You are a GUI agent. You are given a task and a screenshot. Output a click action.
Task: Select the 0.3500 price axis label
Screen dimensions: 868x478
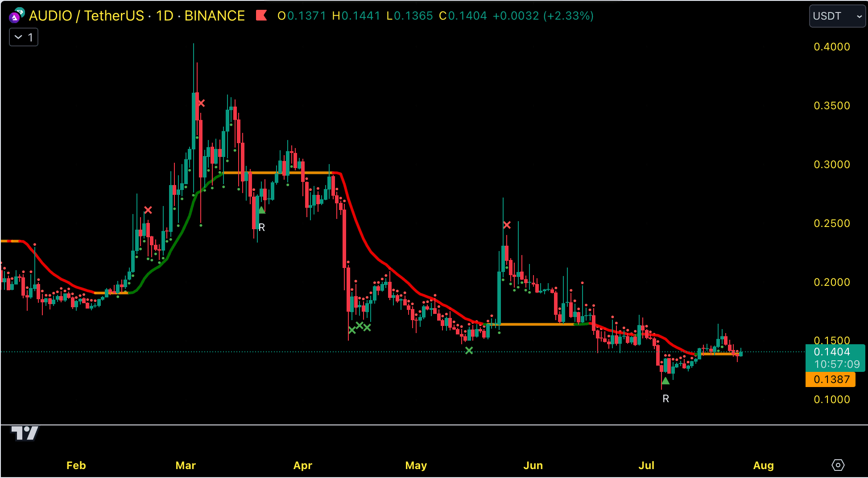pyautogui.click(x=832, y=106)
